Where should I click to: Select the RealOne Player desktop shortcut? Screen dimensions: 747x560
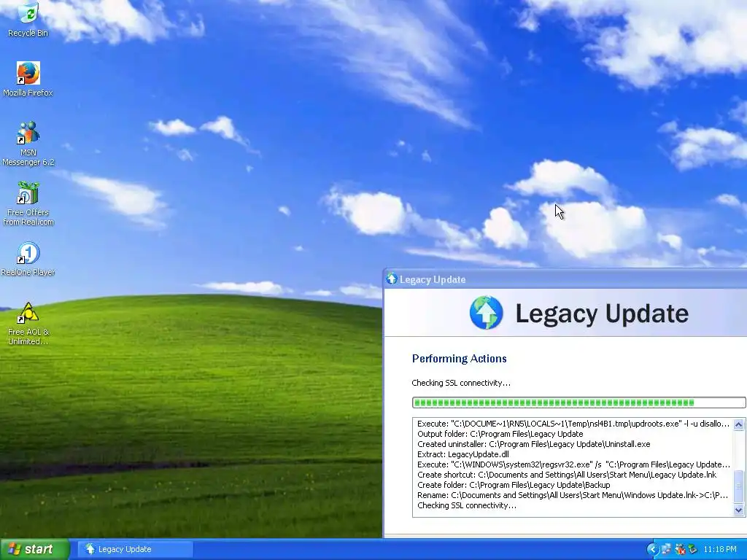pyautogui.click(x=28, y=259)
